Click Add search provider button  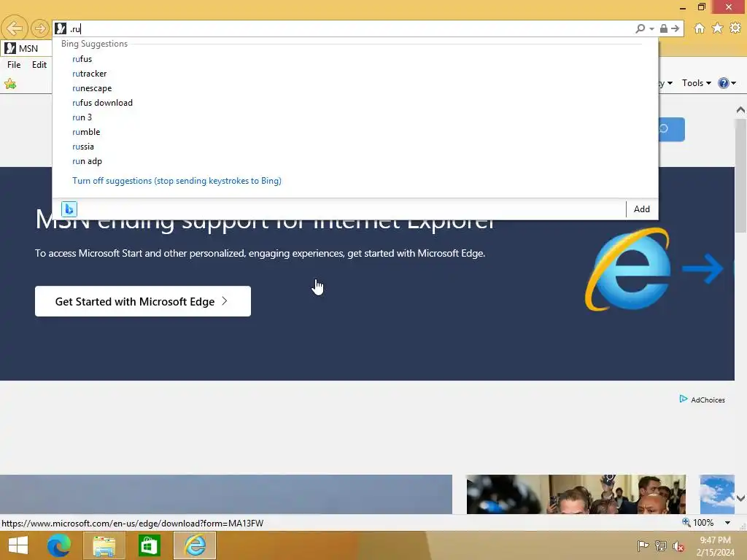coord(642,209)
